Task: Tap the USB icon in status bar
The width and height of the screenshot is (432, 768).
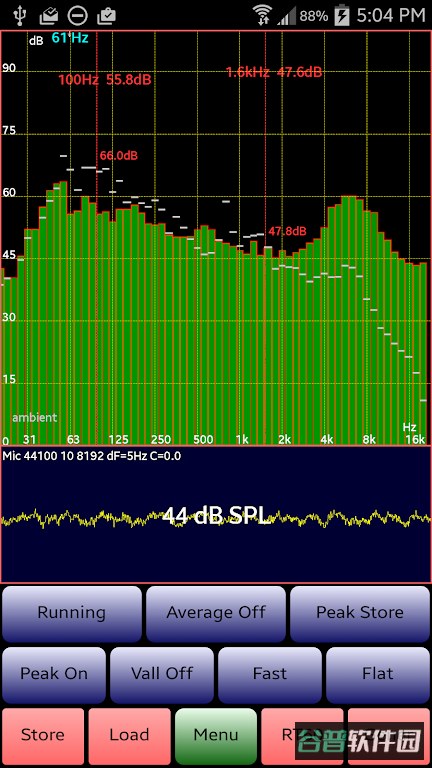Action: 20,16
